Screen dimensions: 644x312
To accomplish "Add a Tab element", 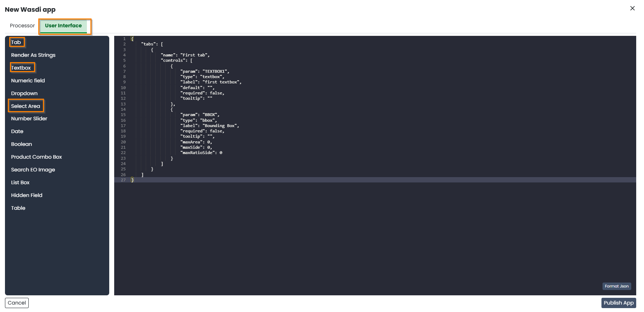I will (x=16, y=42).
